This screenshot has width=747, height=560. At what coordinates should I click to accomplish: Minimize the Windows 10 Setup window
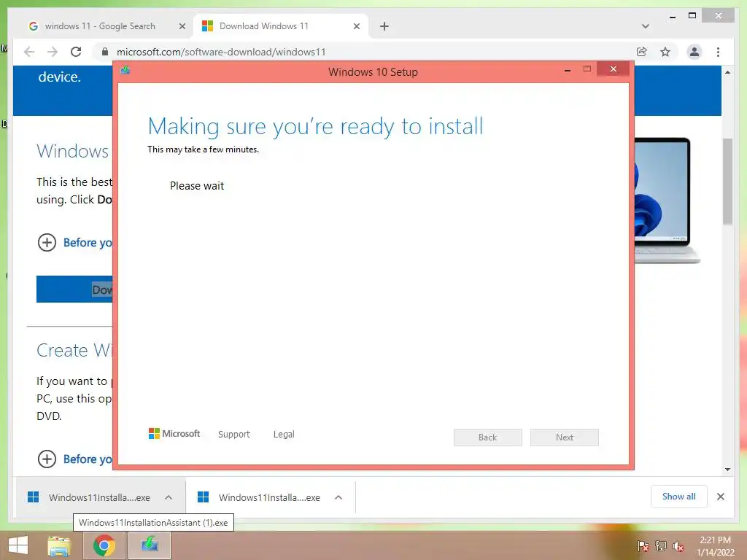click(x=568, y=70)
